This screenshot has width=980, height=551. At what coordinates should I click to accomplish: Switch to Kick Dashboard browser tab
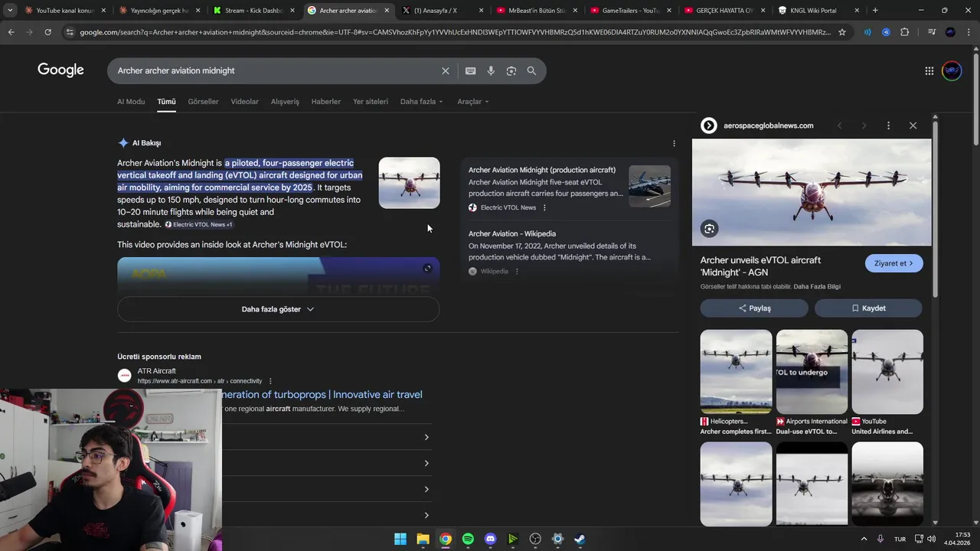(254, 11)
